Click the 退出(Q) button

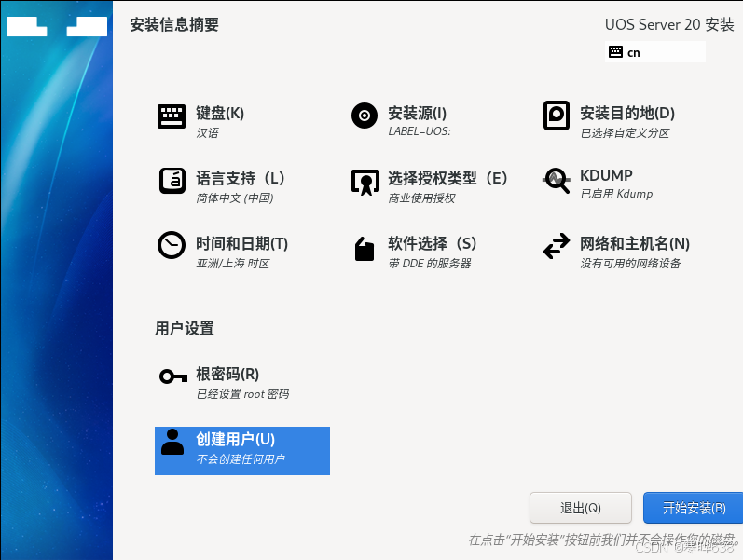(x=581, y=508)
